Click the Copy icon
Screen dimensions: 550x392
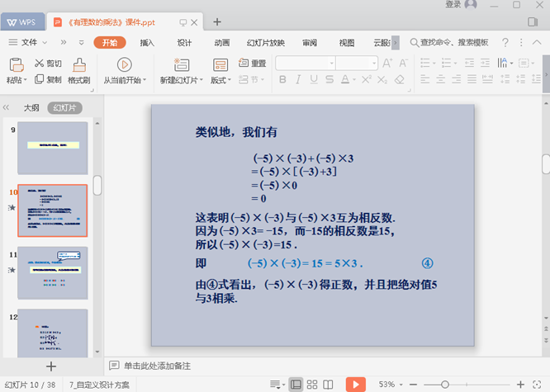click(x=40, y=79)
